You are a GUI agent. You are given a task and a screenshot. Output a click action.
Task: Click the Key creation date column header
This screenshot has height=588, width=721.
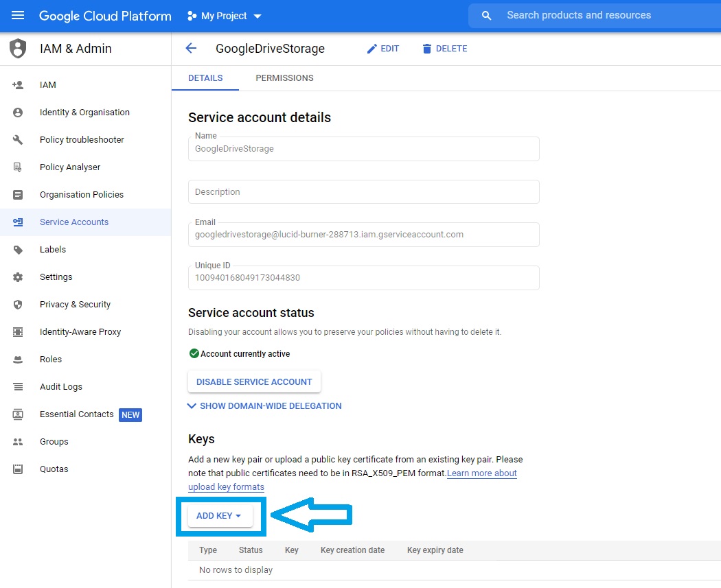pos(353,550)
